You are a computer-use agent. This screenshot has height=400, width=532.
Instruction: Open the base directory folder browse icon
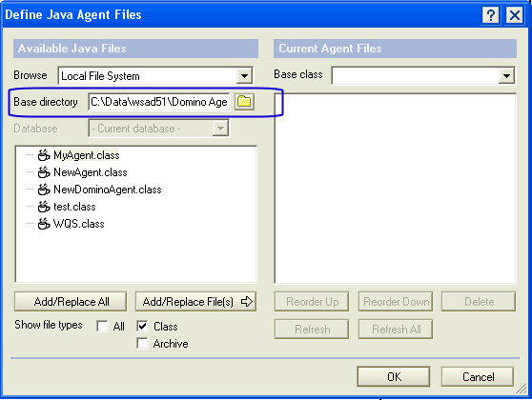click(x=244, y=102)
